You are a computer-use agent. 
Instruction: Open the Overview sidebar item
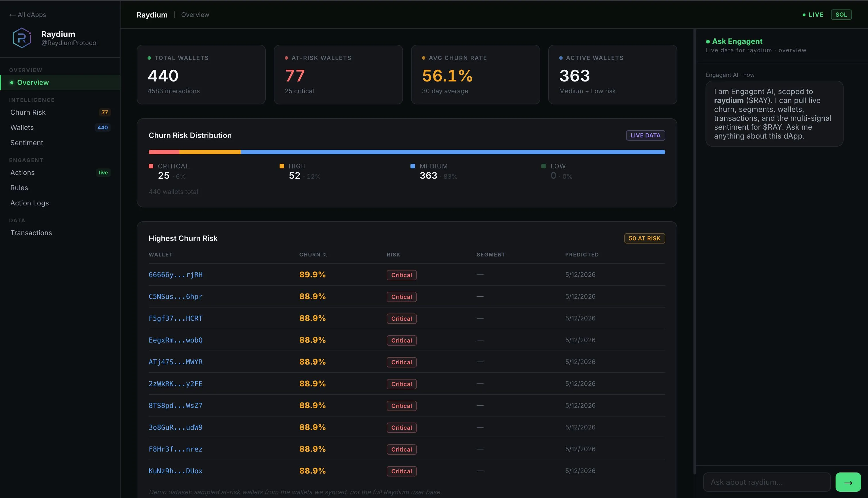click(60, 82)
